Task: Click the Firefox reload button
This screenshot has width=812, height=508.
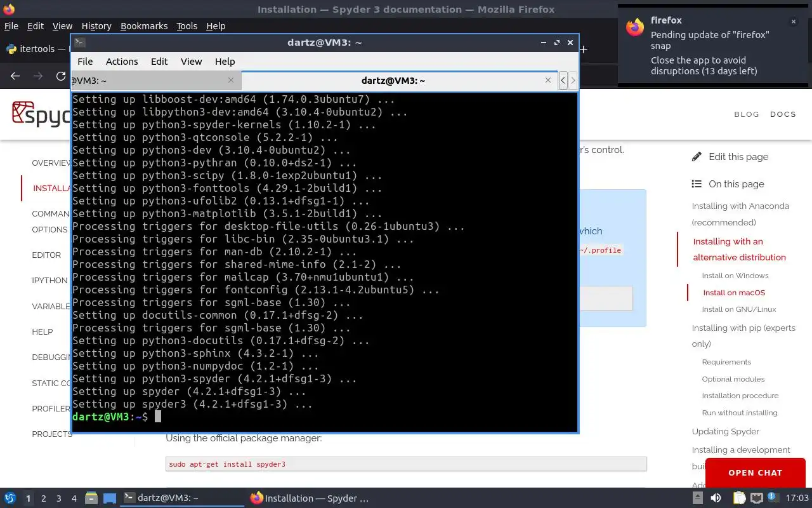Action: pyautogui.click(x=61, y=76)
